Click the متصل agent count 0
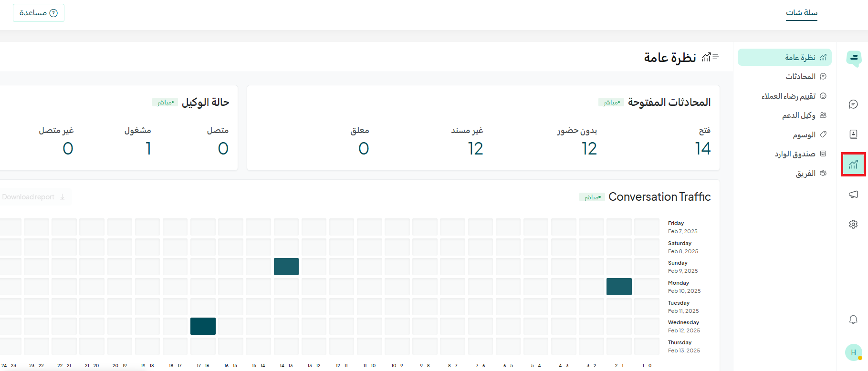Screen dimensions: 868x371 coord(223,149)
